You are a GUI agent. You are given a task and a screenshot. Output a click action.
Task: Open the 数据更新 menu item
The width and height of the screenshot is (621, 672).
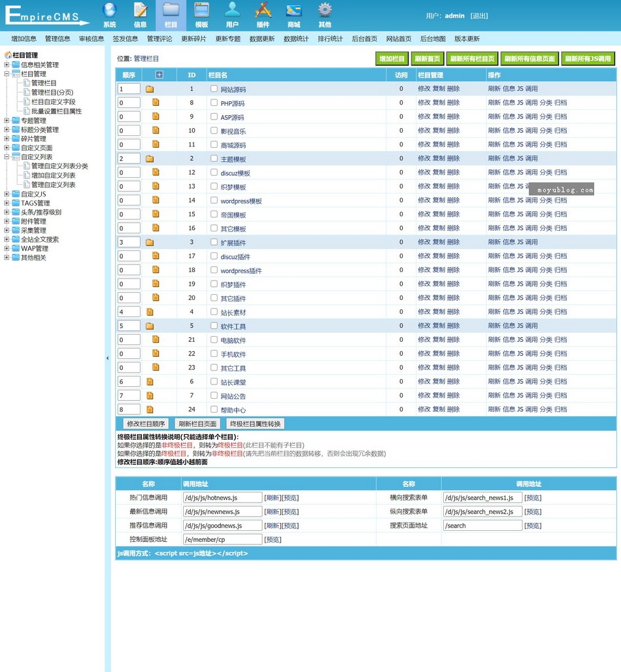pos(262,39)
